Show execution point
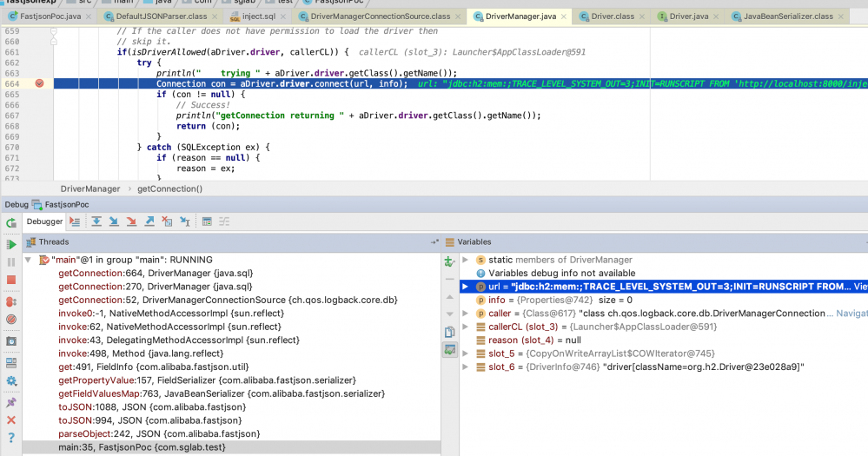This screenshot has width=868, height=456. click(x=75, y=221)
